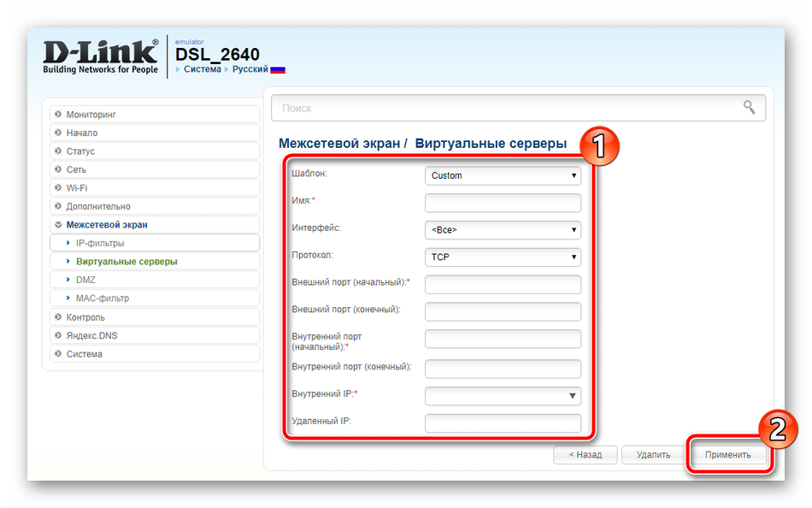This screenshot has width=812, height=508.
Task: Go back with the Назад button
Action: pos(585,455)
